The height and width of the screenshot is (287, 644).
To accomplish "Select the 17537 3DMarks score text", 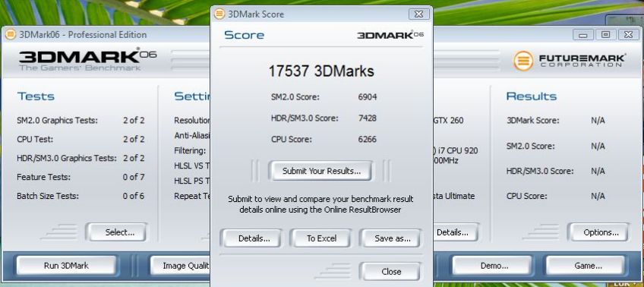I will pyautogui.click(x=321, y=71).
